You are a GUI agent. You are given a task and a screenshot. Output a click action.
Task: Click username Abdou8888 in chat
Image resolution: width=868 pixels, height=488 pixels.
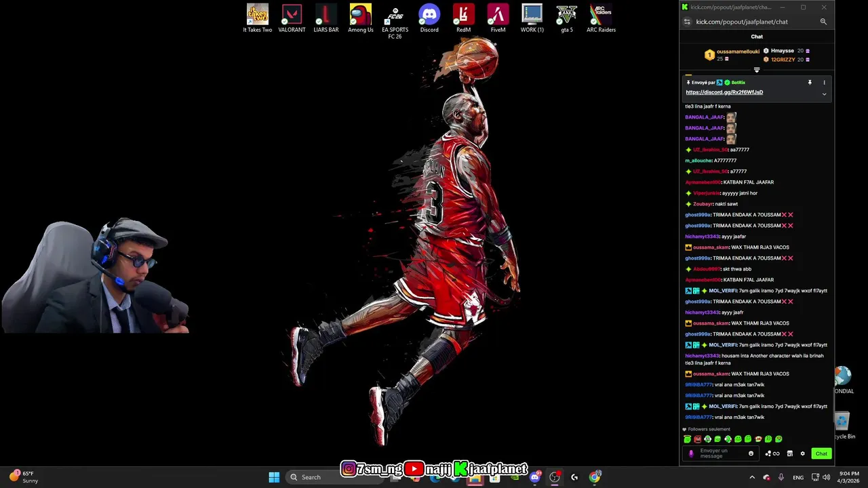point(707,269)
